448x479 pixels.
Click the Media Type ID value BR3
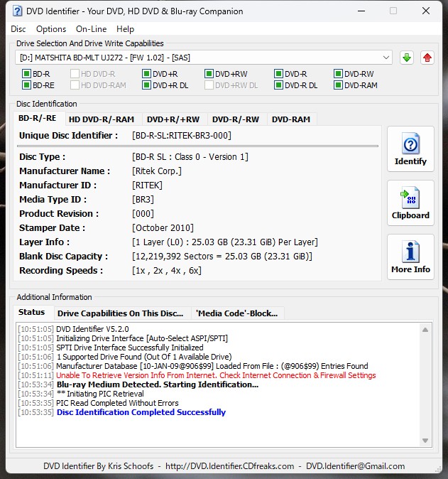pos(143,200)
